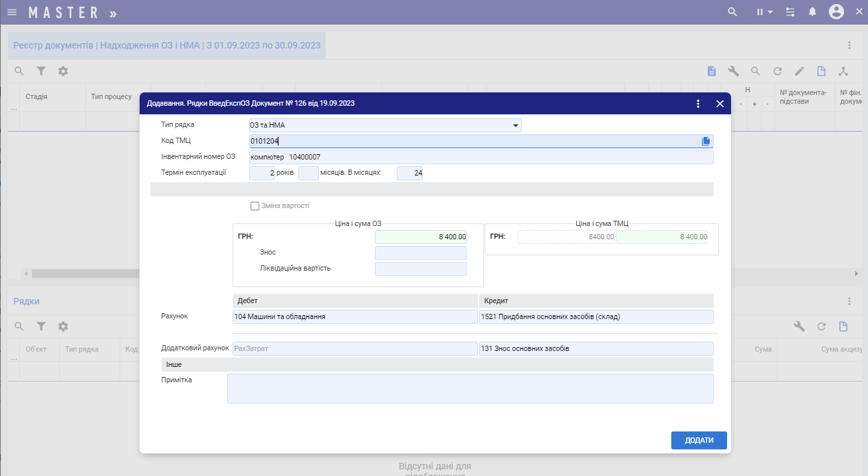The width and height of the screenshot is (868, 476).
Task: Expand the MASTER double-chevron breadcrumb
Action: pyautogui.click(x=113, y=13)
